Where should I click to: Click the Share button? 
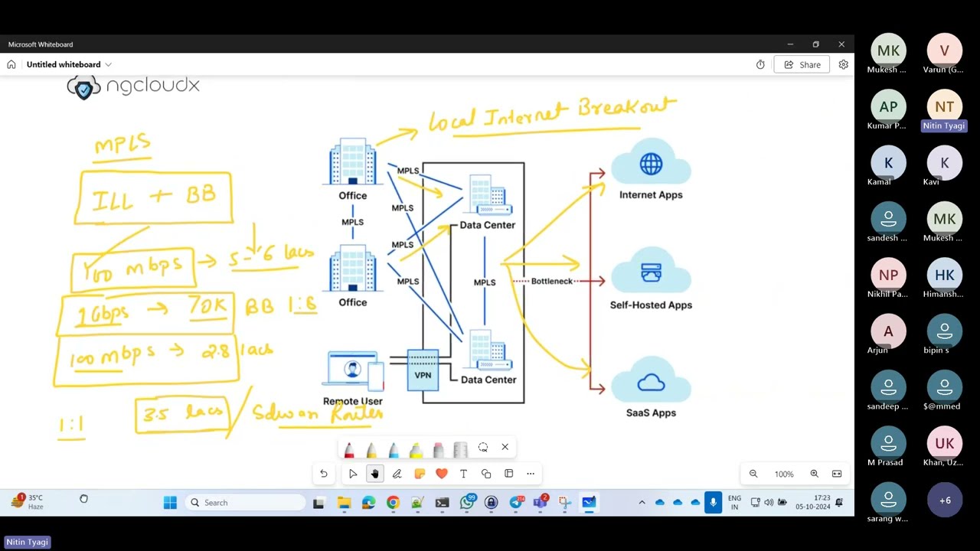click(802, 65)
